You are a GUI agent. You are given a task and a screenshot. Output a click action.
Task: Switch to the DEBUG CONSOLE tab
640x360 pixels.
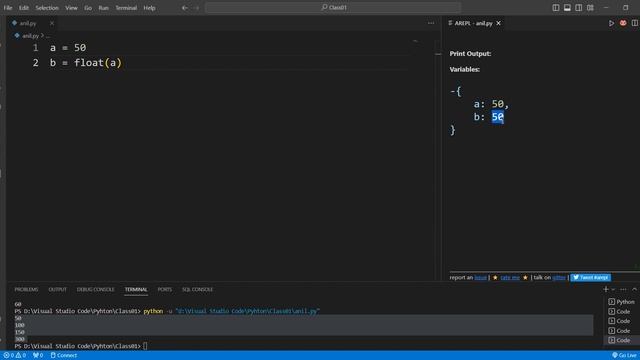96,289
